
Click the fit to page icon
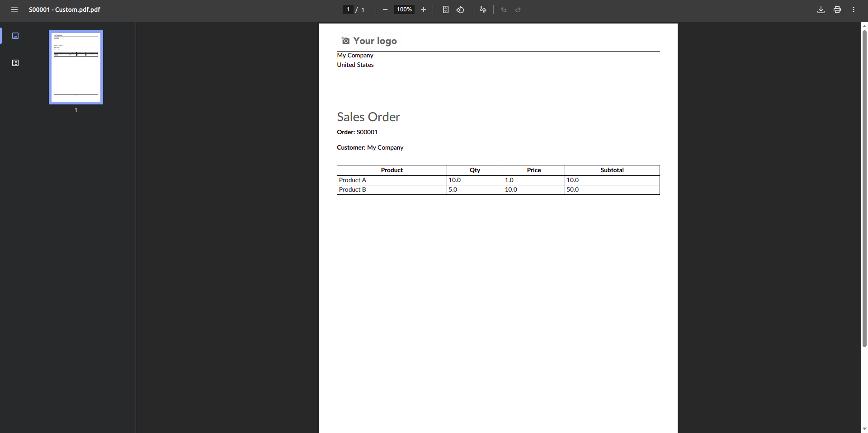pyautogui.click(x=446, y=9)
